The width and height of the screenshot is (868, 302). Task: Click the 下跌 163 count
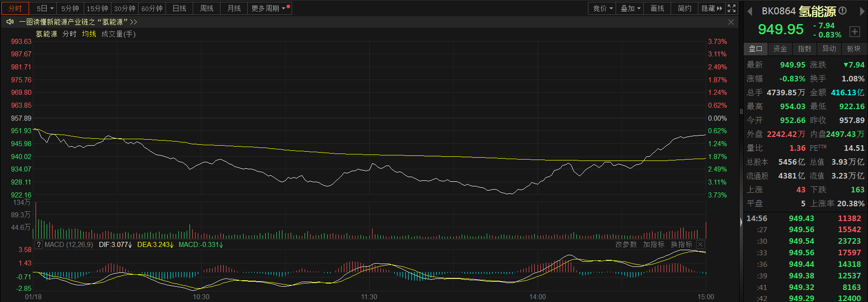coord(857,190)
